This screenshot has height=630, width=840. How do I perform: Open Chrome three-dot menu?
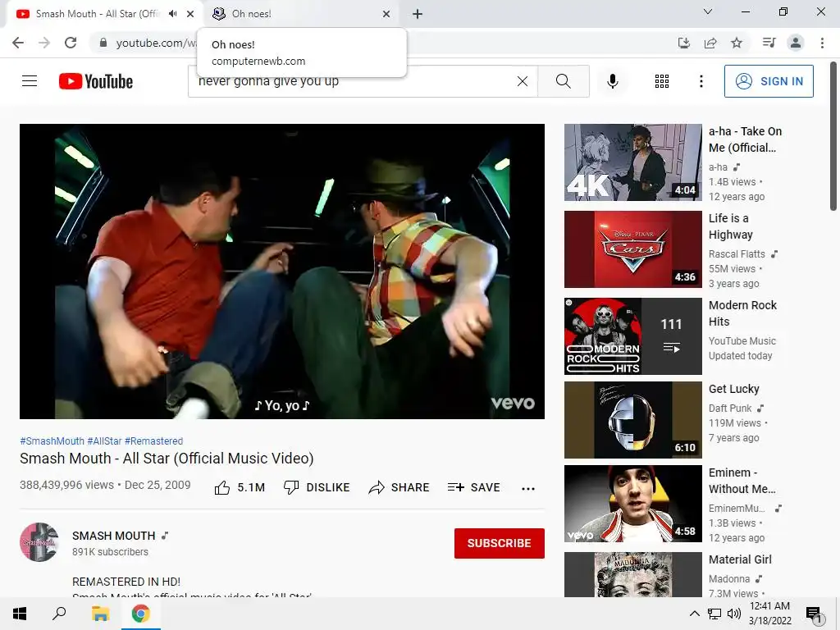822,43
